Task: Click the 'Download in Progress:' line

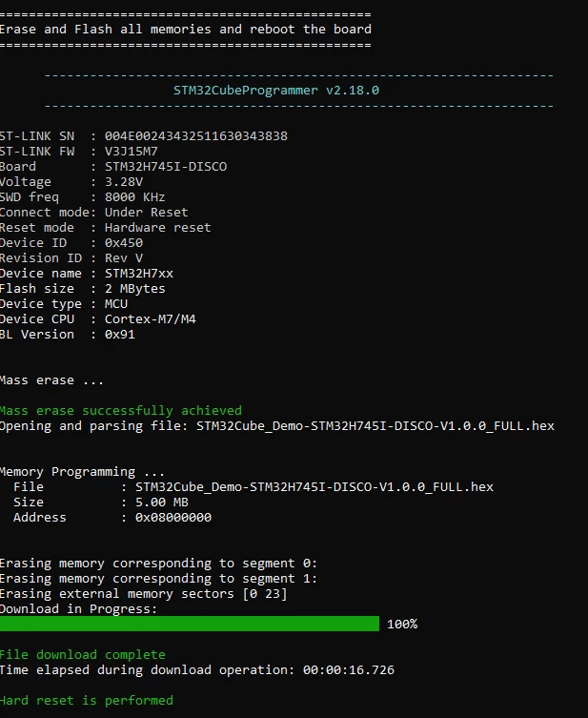Action: (78, 609)
